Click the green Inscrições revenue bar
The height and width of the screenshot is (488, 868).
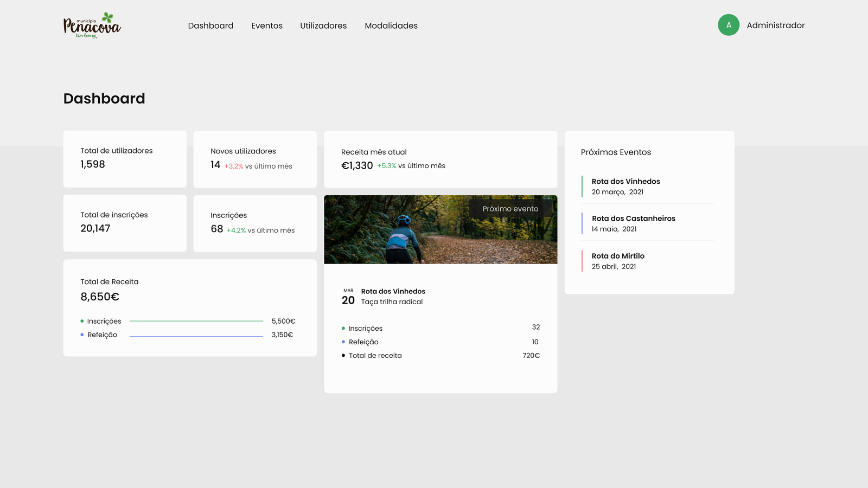[196, 321]
